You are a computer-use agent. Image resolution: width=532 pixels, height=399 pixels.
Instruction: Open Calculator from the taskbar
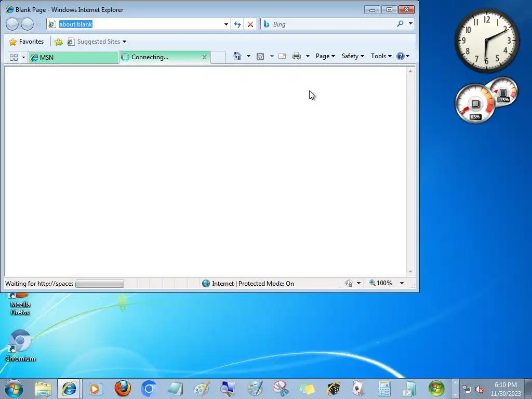click(x=384, y=389)
